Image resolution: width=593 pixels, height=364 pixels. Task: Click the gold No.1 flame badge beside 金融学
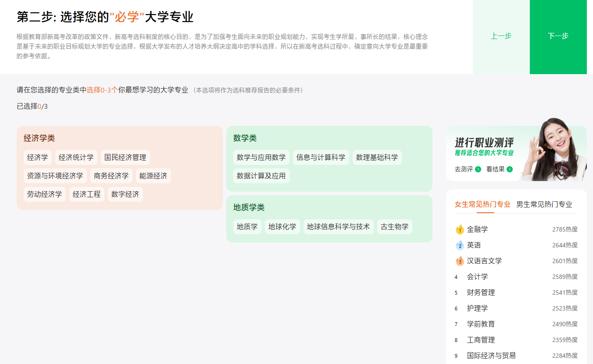coord(459,228)
